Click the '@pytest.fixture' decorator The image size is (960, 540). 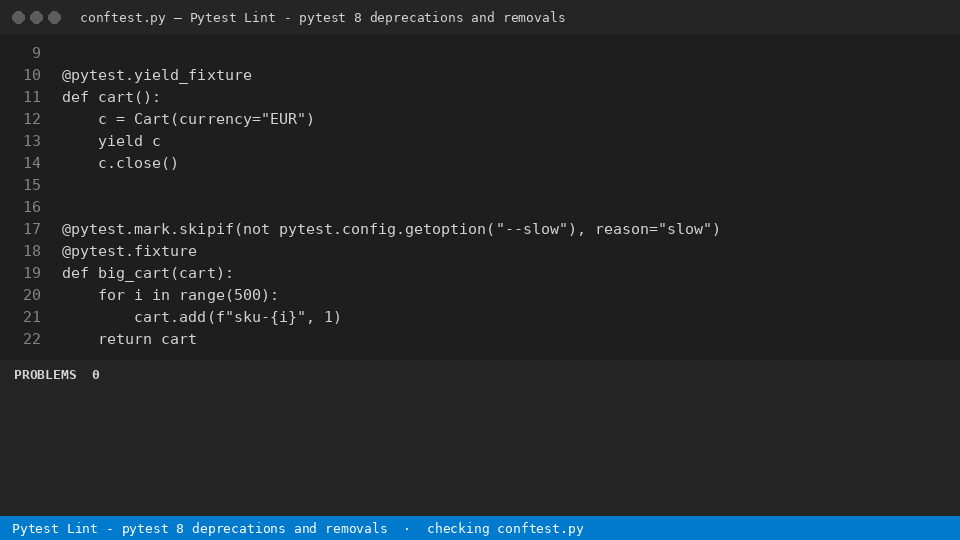(129, 252)
